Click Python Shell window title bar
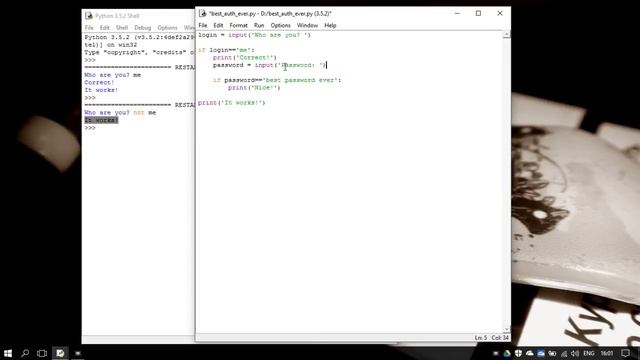The height and width of the screenshot is (360, 640). click(x=139, y=16)
